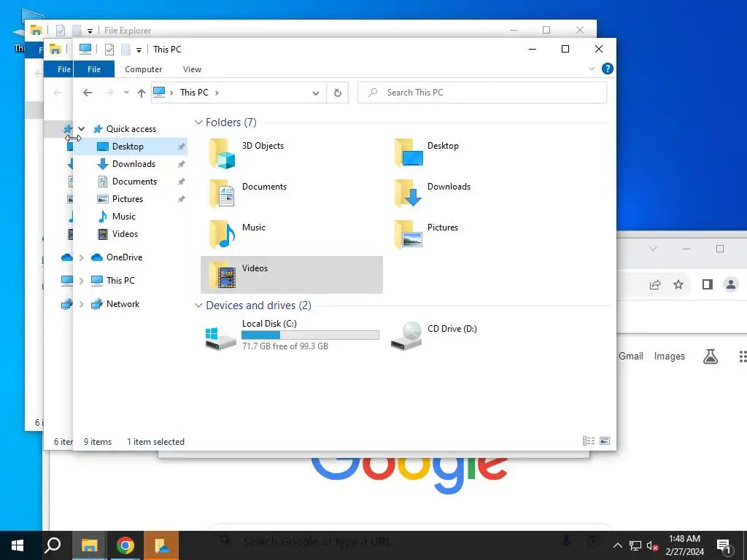
Task: Go up one level with Up arrow
Action: click(x=141, y=93)
